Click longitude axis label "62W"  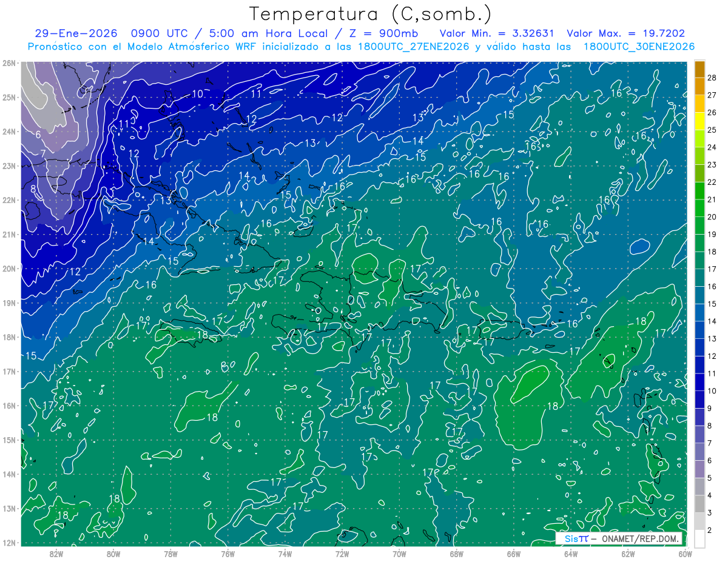pos(628,554)
